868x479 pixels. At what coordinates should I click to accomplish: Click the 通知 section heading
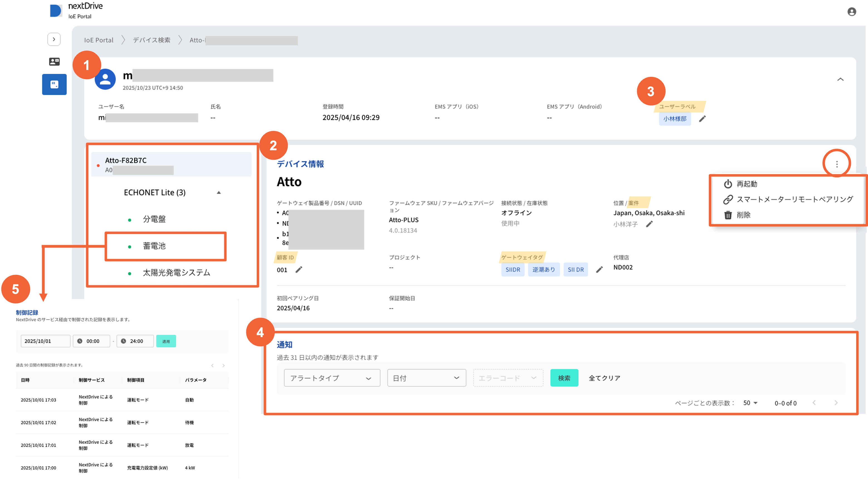[284, 344]
